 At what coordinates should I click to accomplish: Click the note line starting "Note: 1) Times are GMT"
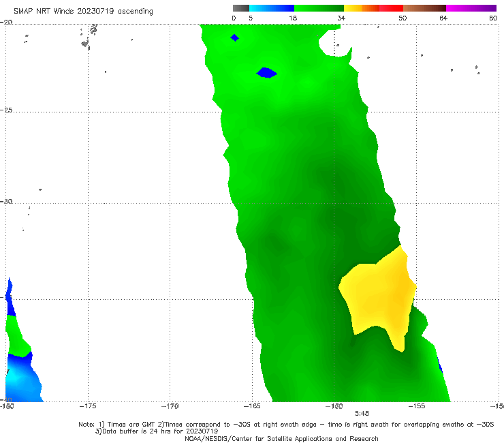[286, 425]
